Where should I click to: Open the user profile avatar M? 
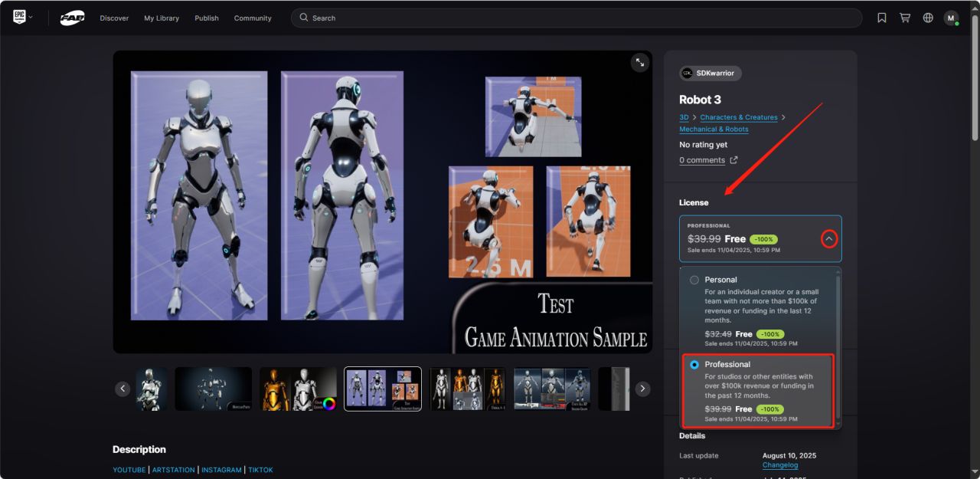click(x=951, y=18)
